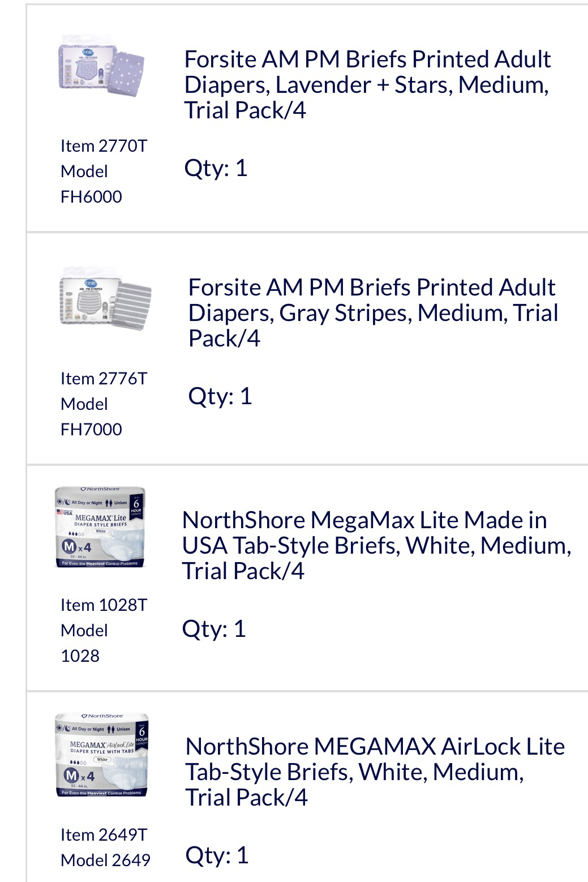
Task: Click the quantity for AirLock Lite briefs
Action: tap(217, 855)
